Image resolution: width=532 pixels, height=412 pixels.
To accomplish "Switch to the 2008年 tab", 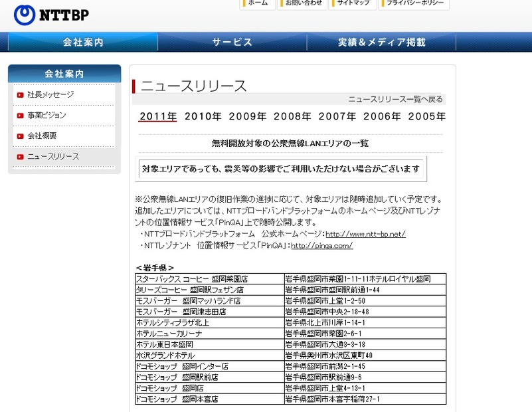I will click(x=292, y=116).
